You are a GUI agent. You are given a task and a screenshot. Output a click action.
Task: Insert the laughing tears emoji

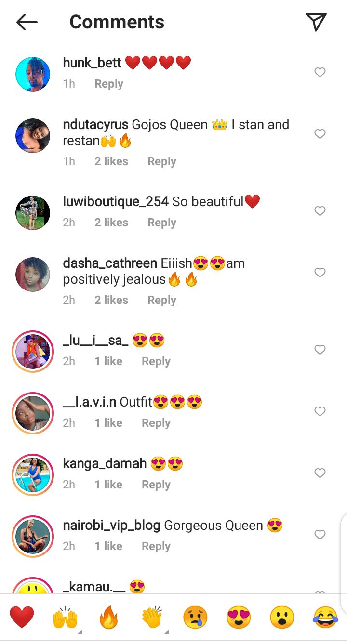[325, 618]
